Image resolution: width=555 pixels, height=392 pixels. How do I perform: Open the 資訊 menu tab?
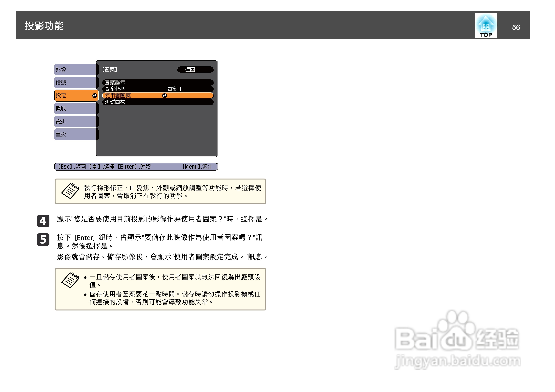75,121
